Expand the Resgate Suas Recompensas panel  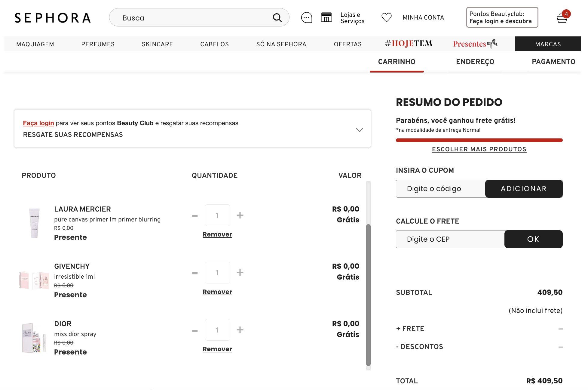359,130
